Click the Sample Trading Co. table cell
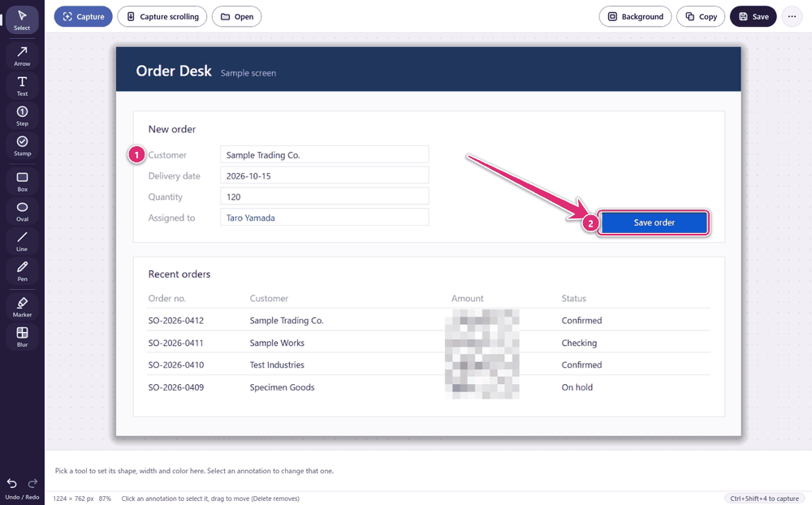This screenshot has height=505, width=812. [x=287, y=321]
